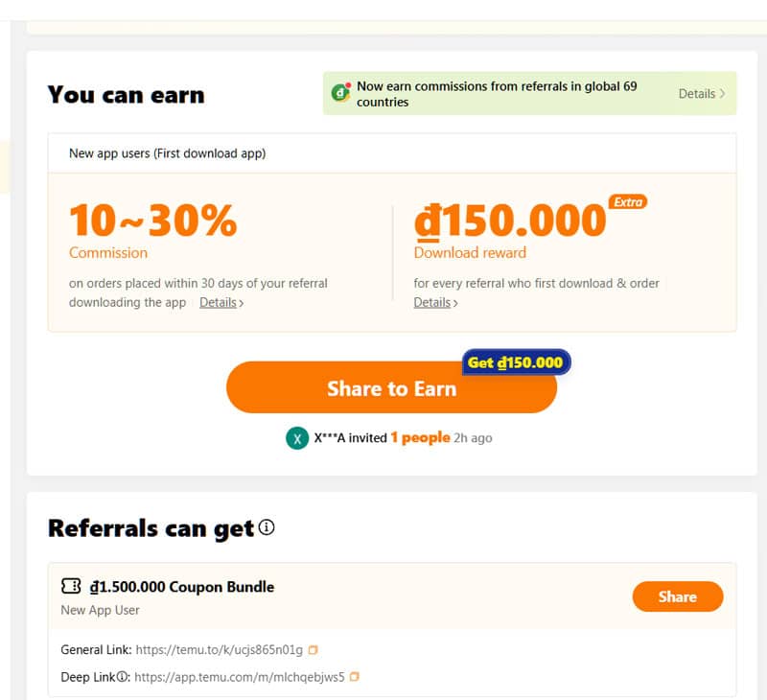Click the Extra badge on download reward
767x700 pixels.
coord(627,203)
